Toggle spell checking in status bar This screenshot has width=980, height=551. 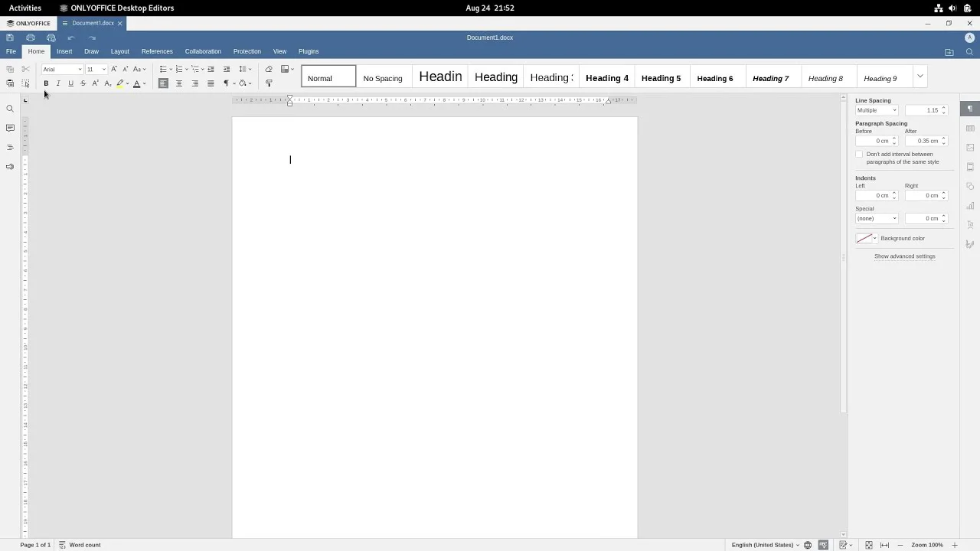point(823,545)
